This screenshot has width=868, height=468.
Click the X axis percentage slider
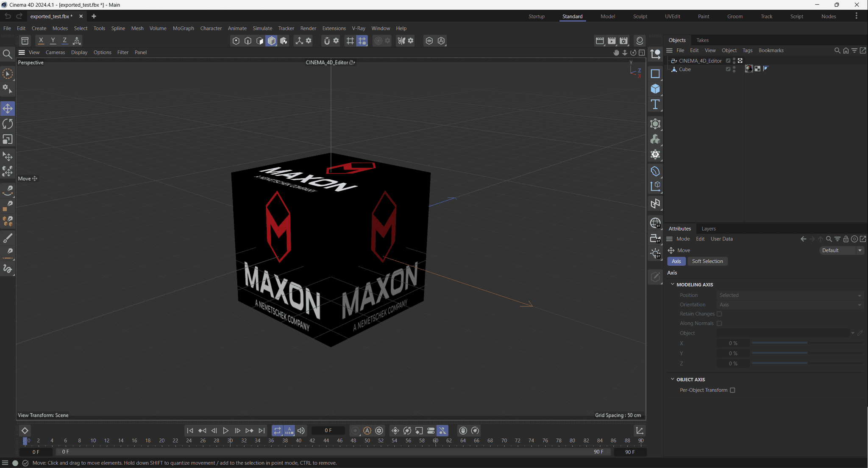point(807,343)
